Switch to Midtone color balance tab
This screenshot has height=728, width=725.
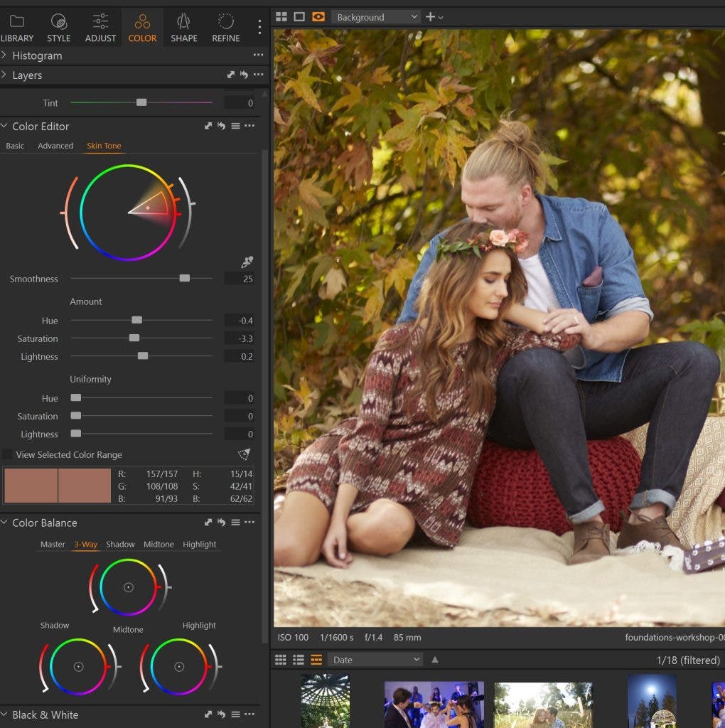pyautogui.click(x=159, y=544)
